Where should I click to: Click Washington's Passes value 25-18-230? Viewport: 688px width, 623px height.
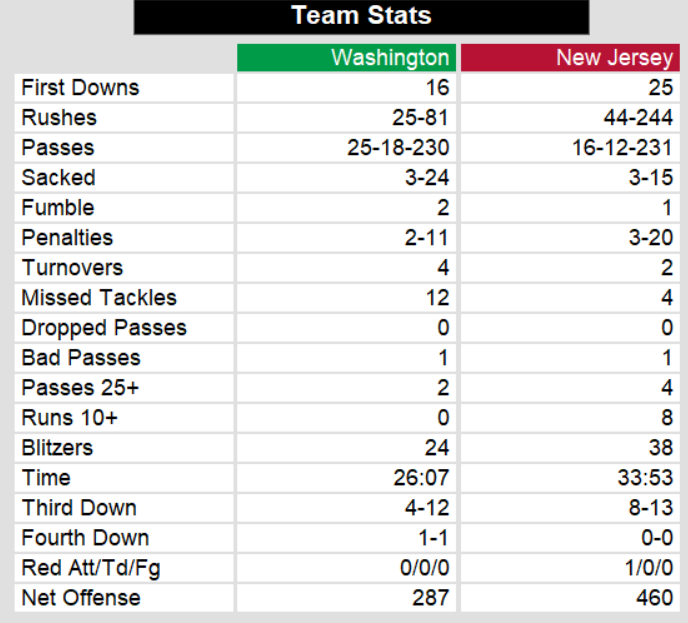click(x=397, y=148)
